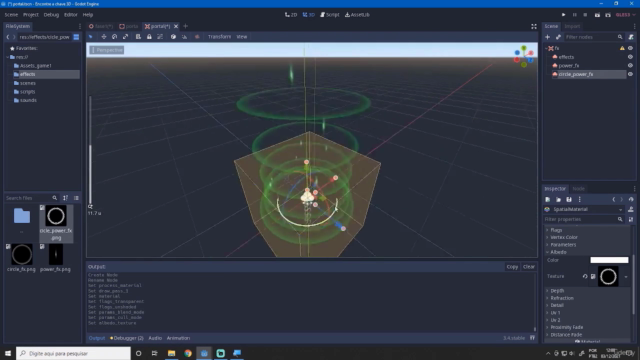Open the AssetLib workspace

357,15
